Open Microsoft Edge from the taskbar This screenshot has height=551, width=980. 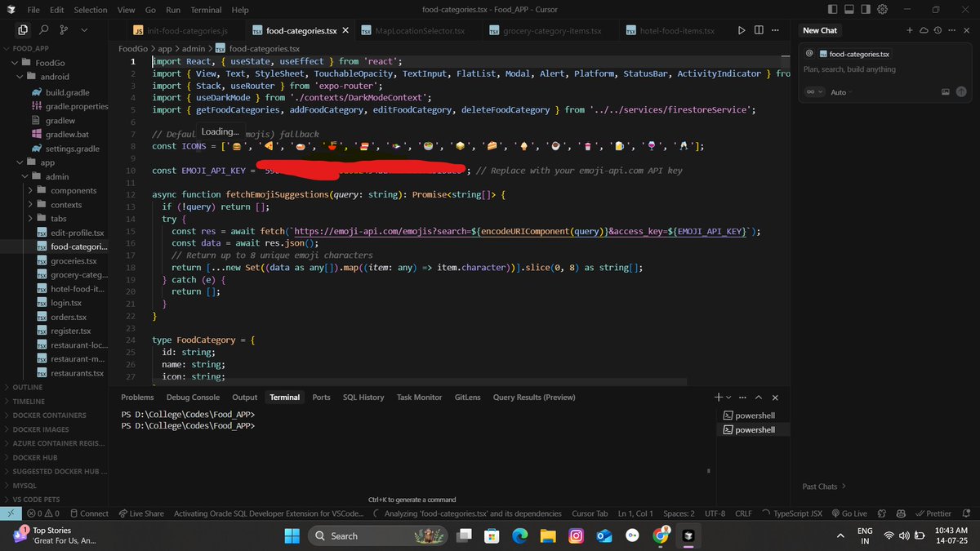[x=520, y=535]
